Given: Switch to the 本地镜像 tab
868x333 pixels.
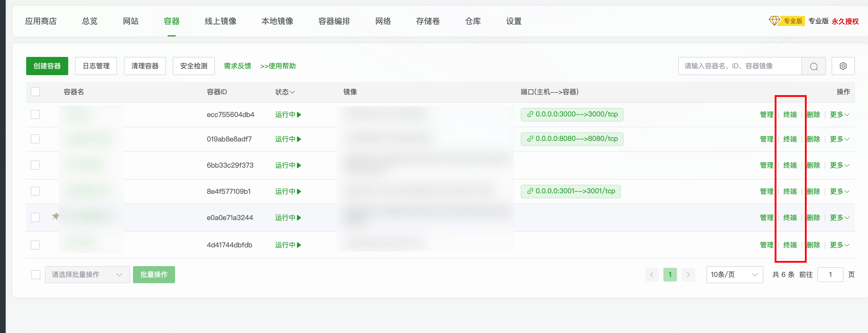Looking at the screenshot, I should (277, 21).
